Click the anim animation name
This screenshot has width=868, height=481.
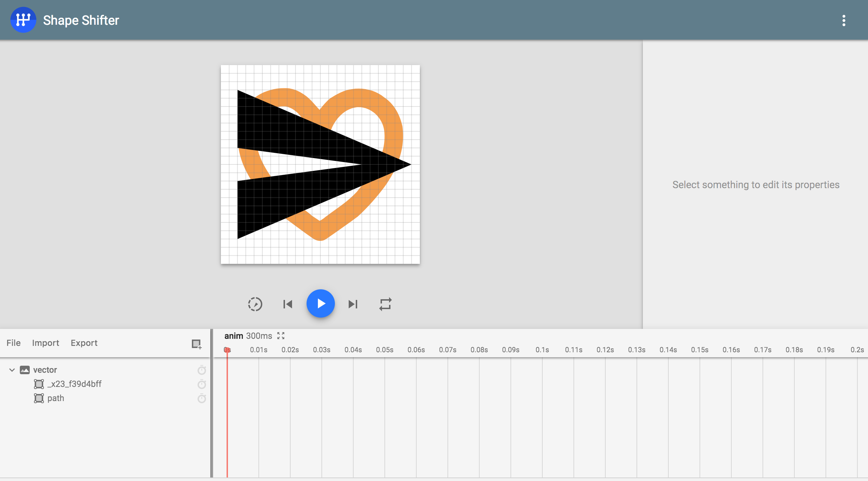(x=234, y=336)
